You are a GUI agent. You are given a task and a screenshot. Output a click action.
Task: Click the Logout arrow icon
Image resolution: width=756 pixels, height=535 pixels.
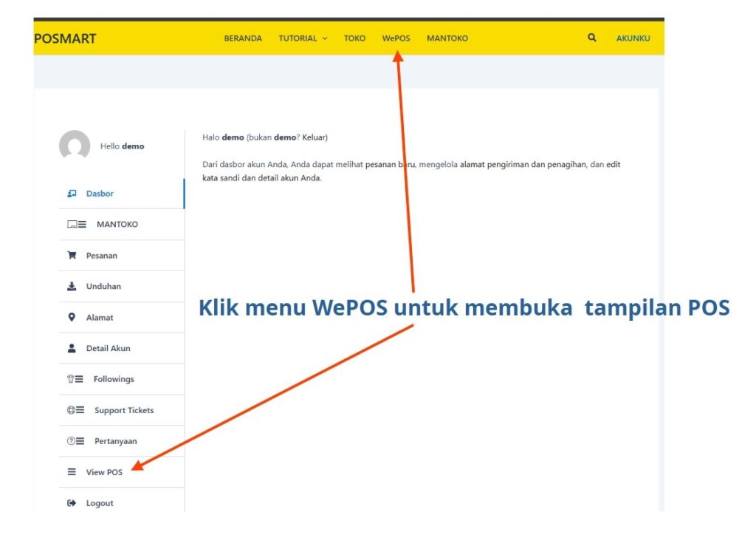72,503
